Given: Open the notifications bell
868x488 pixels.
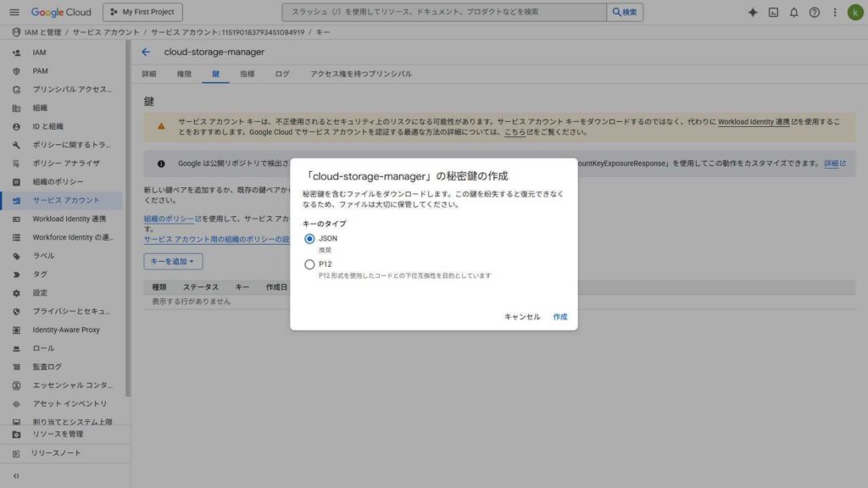Looking at the screenshot, I should point(793,12).
